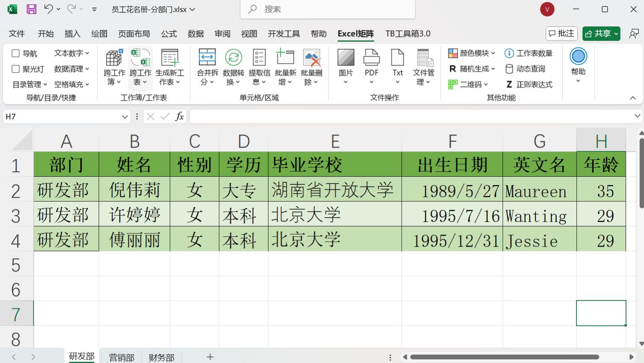
Task: Collapse the ribbon with the chevron
Action: 632,97
